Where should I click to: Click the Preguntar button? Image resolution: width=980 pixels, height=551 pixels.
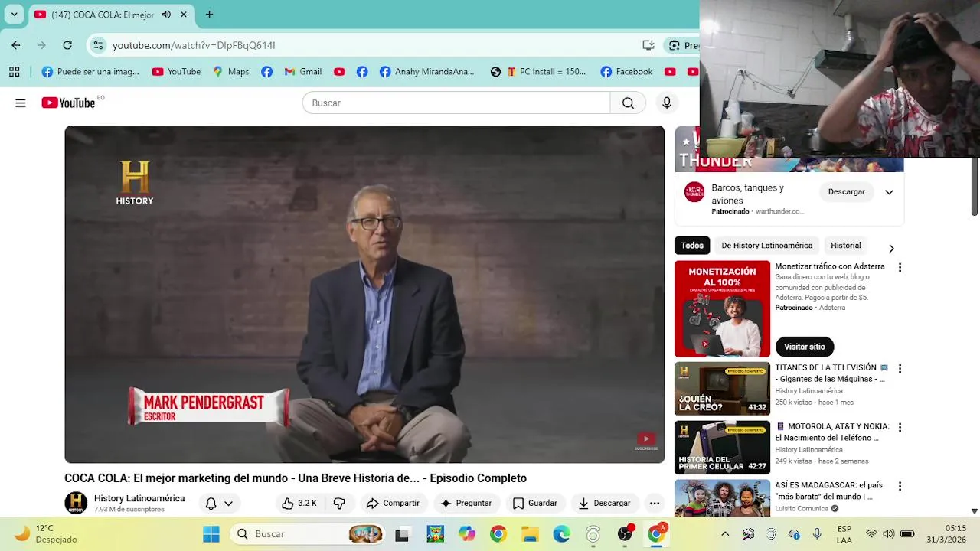466,503
